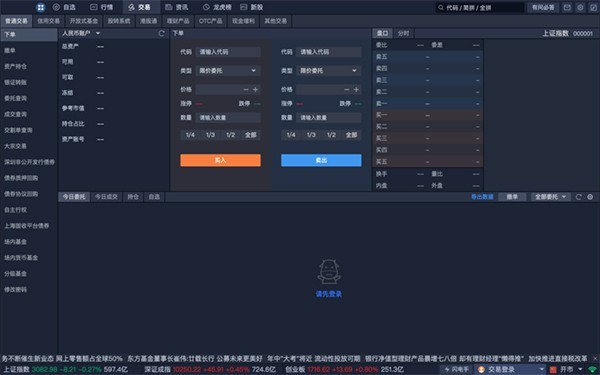Viewport: 600px width, 375px height.
Task: Click the 导出数据 export link
Action: (482, 197)
